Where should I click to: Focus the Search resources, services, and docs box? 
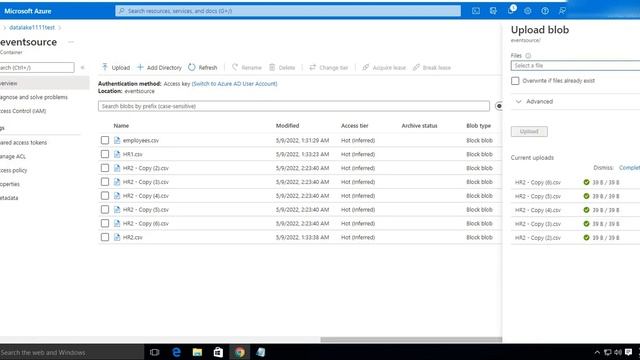tap(288, 11)
